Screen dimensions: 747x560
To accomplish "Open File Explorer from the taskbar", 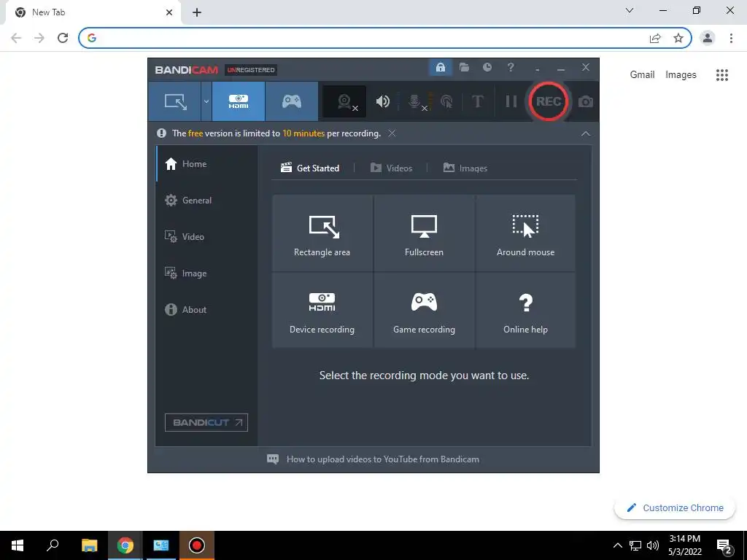I will pyautogui.click(x=89, y=545).
